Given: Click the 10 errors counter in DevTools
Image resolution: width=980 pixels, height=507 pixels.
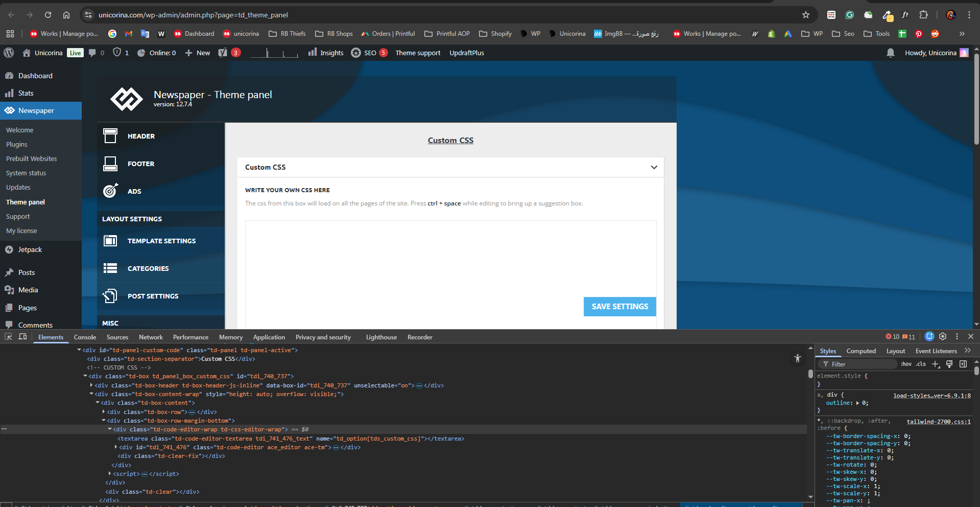Looking at the screenshot, I should click(x=892, y=336).
